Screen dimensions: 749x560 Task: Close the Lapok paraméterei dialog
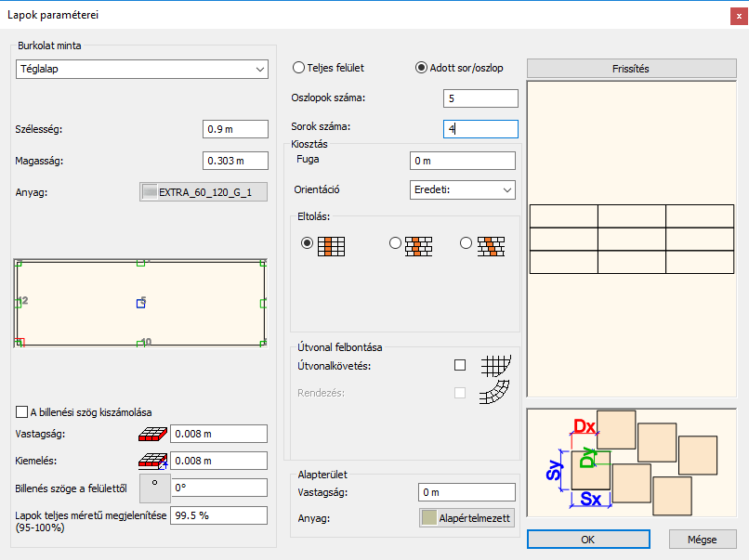[x=739, y=16]
